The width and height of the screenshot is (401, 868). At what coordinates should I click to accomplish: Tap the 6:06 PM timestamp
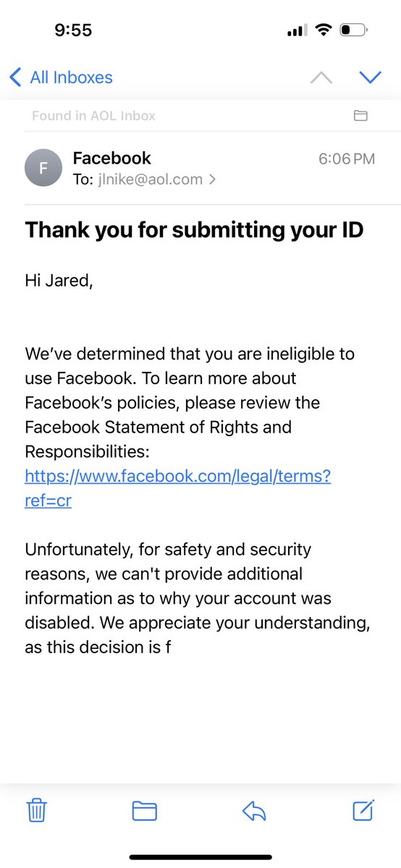tap(347, 159)
